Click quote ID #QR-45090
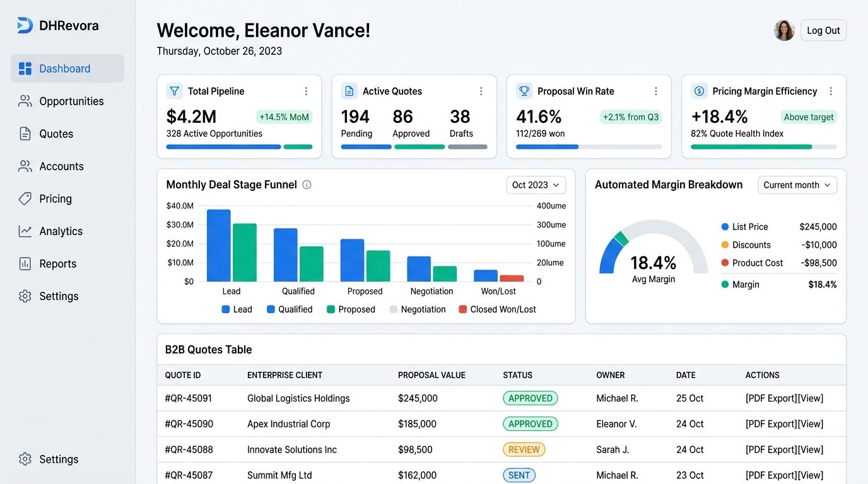This screenshot has height=484, width=868. click(x=189, y=424)
